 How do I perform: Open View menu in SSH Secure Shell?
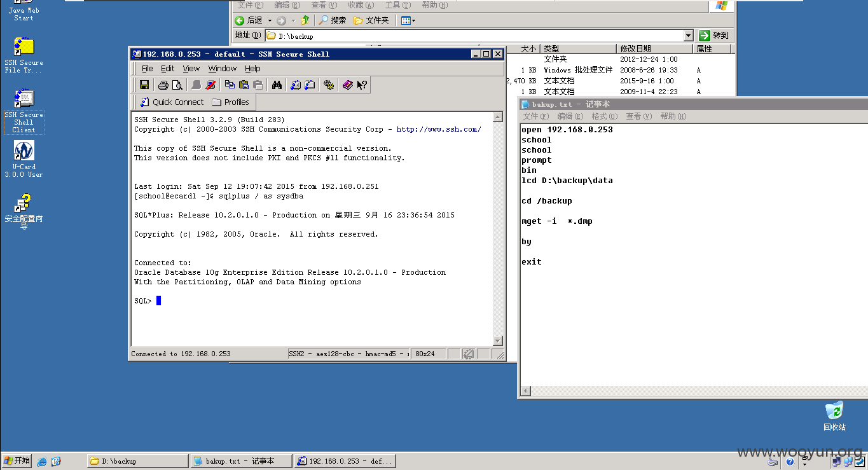click(x=191, y=69)
